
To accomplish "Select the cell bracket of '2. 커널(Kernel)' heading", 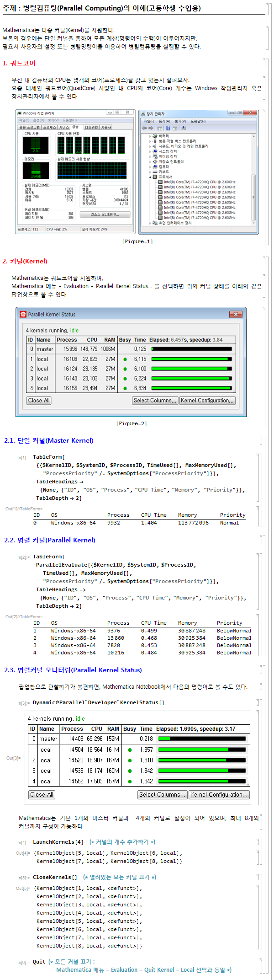I will [x=265, y=261].
